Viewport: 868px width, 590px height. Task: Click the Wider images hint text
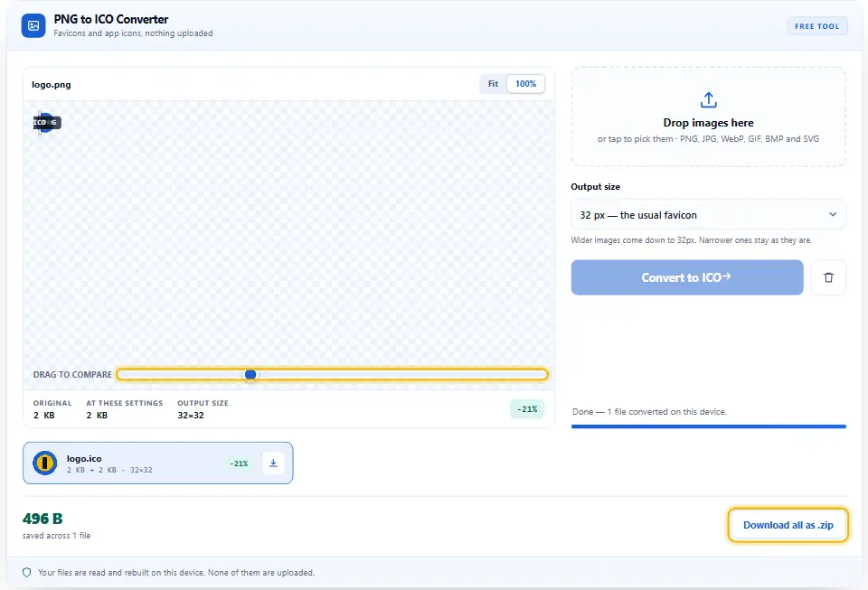tap(691, 240)
